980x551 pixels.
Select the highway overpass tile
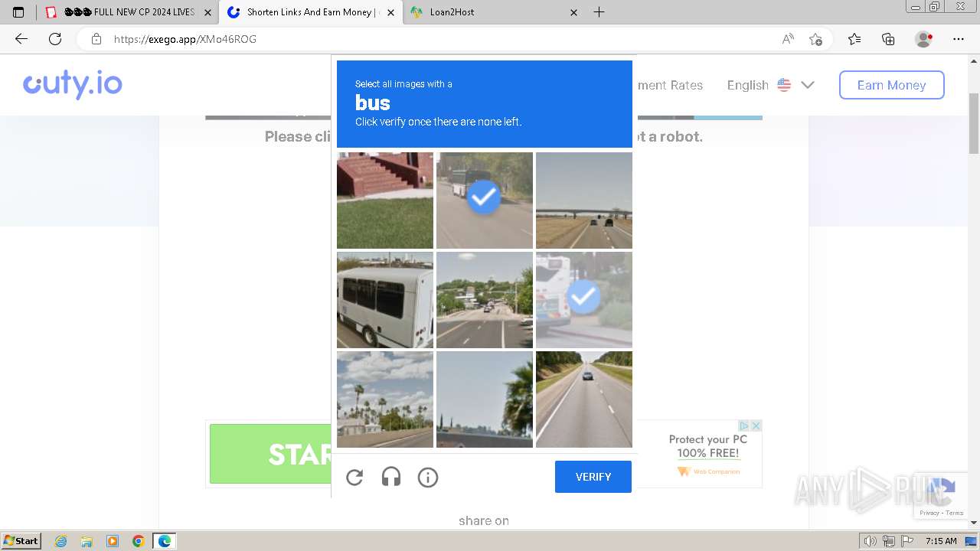point(584,201)
